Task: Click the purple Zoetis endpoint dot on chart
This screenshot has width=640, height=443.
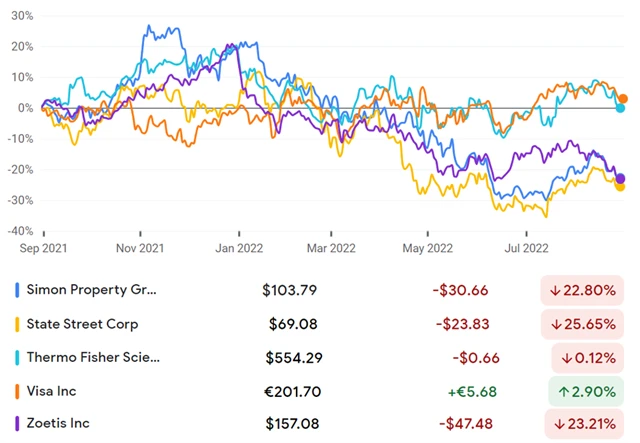Action: [x=621, y=178]
